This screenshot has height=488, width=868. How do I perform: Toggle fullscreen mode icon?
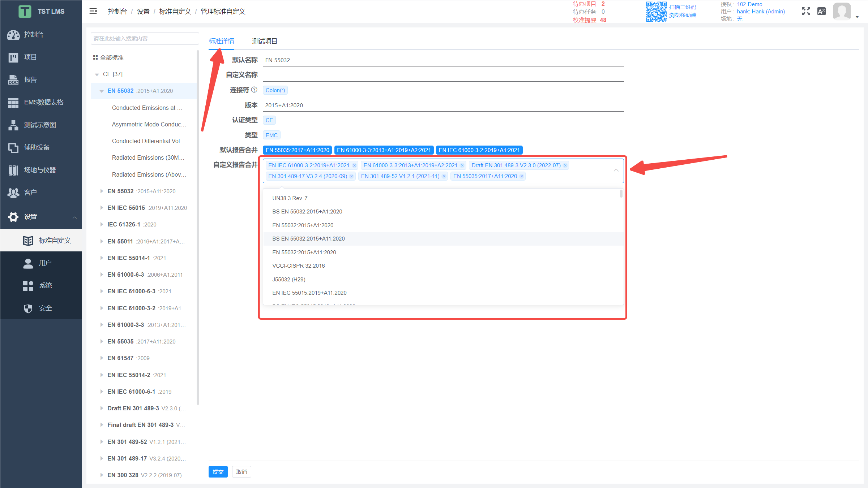[806, 11]
